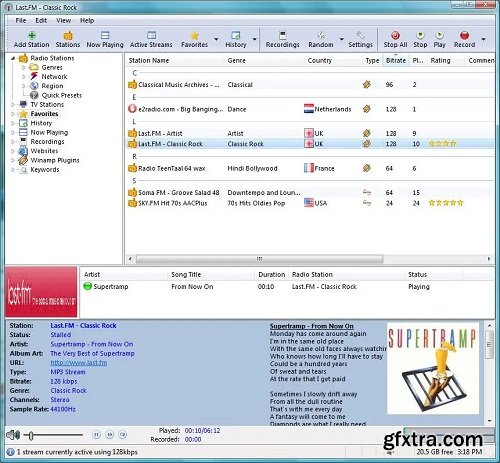Click the skip forward playback control
500x463 pixels.
[110, 435]
